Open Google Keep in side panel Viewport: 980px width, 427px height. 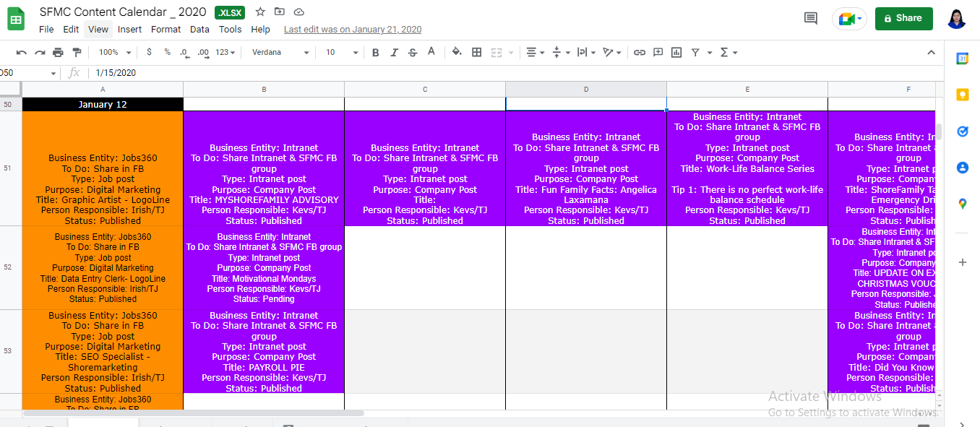[962, 95]
